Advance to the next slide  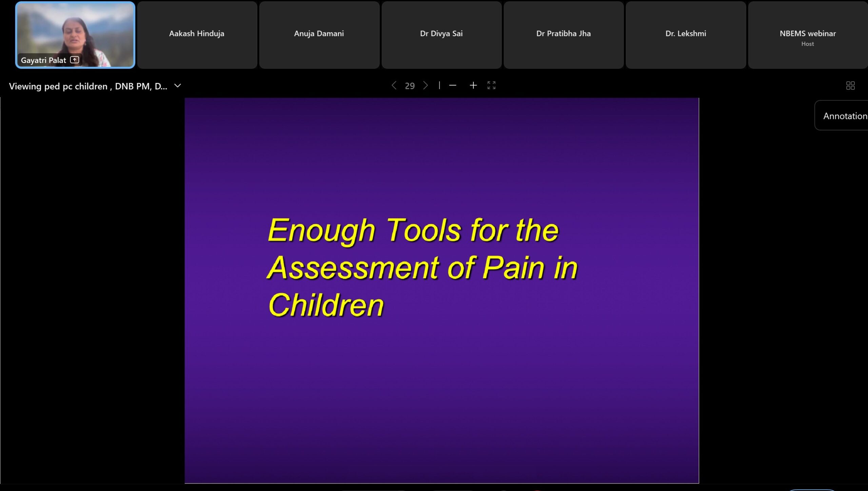pyautogui.click(x=426, y=85)
